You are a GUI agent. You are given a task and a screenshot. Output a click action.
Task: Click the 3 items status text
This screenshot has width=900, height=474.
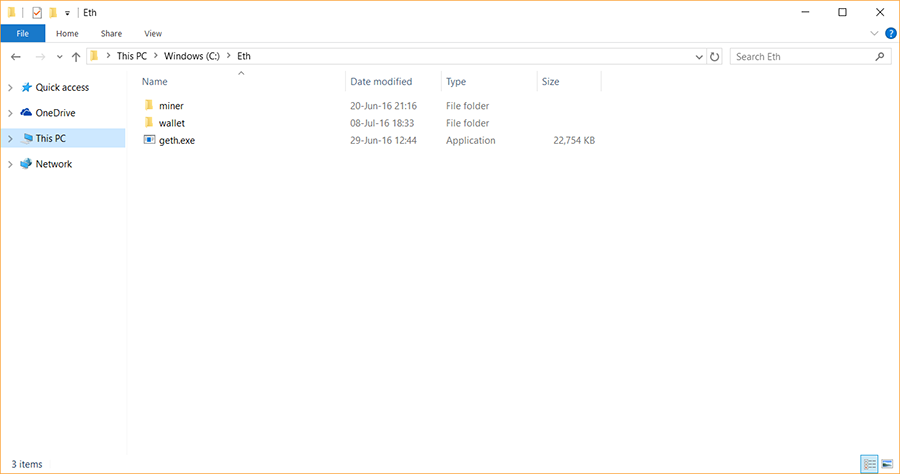[x=27, y=464]
